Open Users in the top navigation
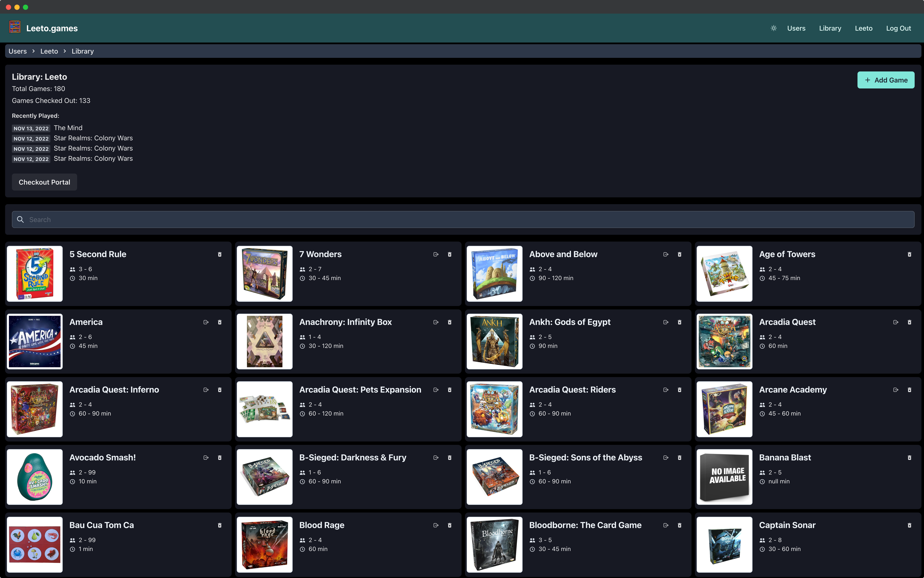924x578 pixels. [x=796, y=28]
